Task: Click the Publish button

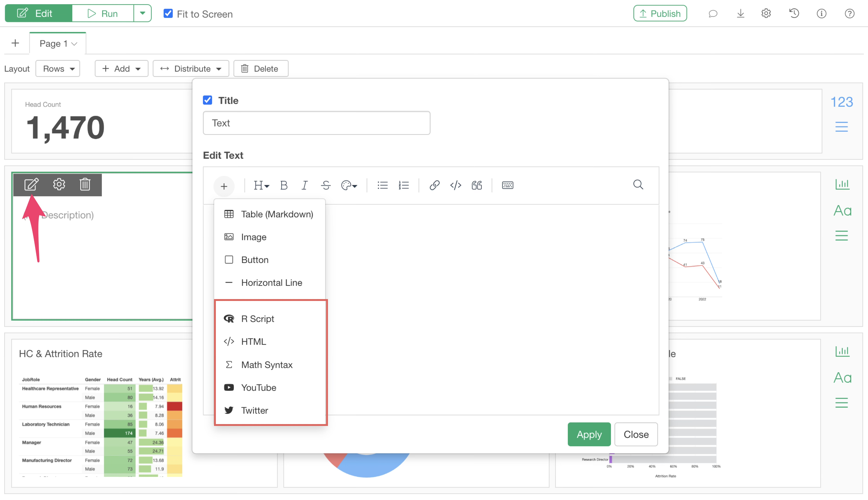Action: [x=660, y=14]
